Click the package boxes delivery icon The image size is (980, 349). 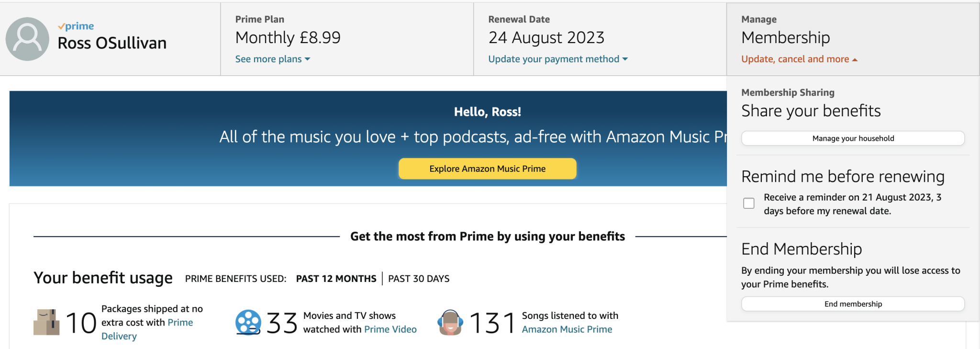pos(46,322)
